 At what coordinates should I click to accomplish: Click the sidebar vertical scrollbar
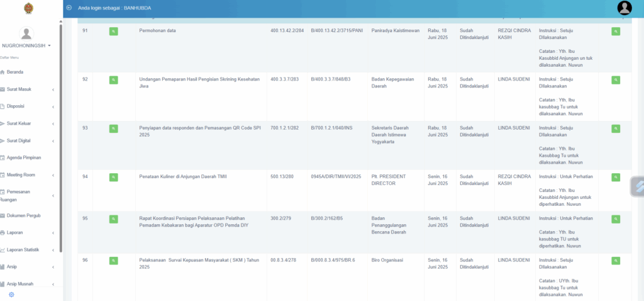[x=61, y=126]
